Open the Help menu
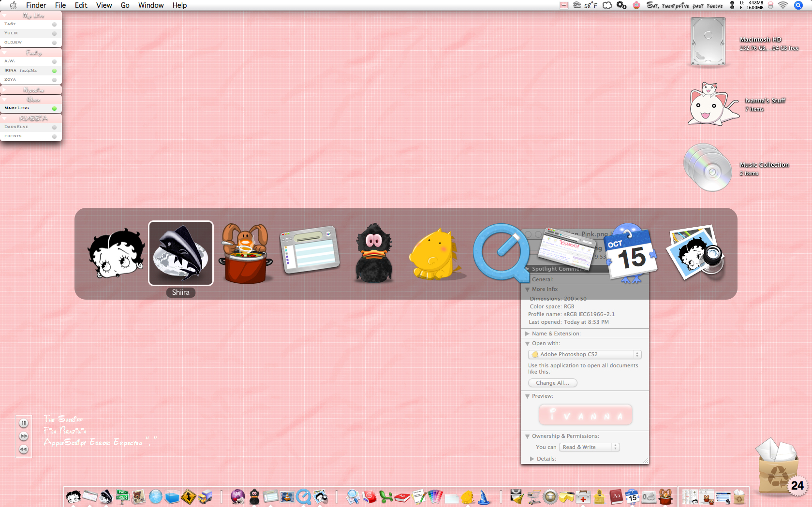812x507 pixels. (179, 5)
